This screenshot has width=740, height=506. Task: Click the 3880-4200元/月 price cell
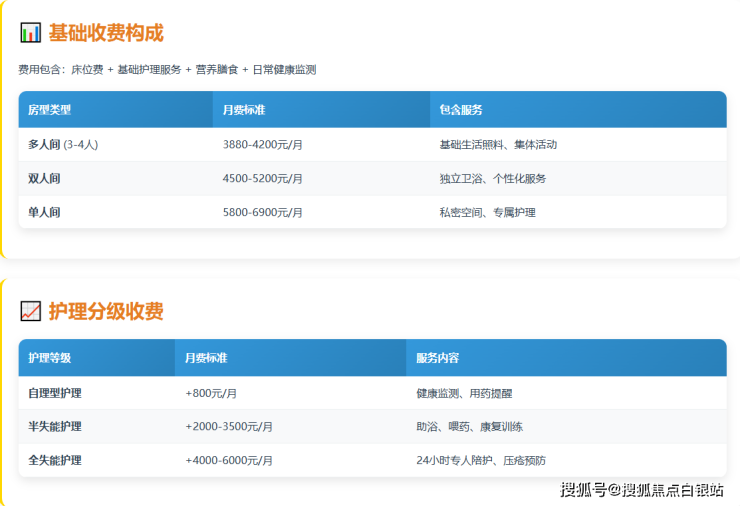tap(262, 144)
